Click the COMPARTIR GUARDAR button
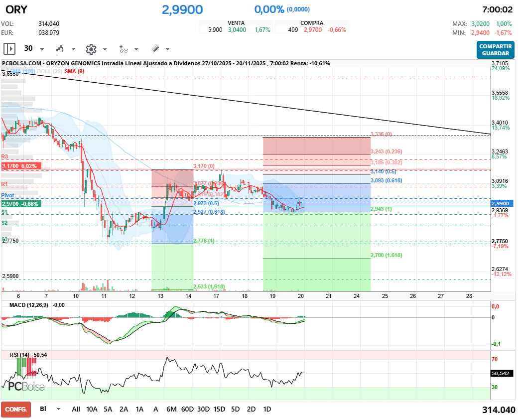Image resolution: width=522 pixels, height=420 pixels. point(495,49)
